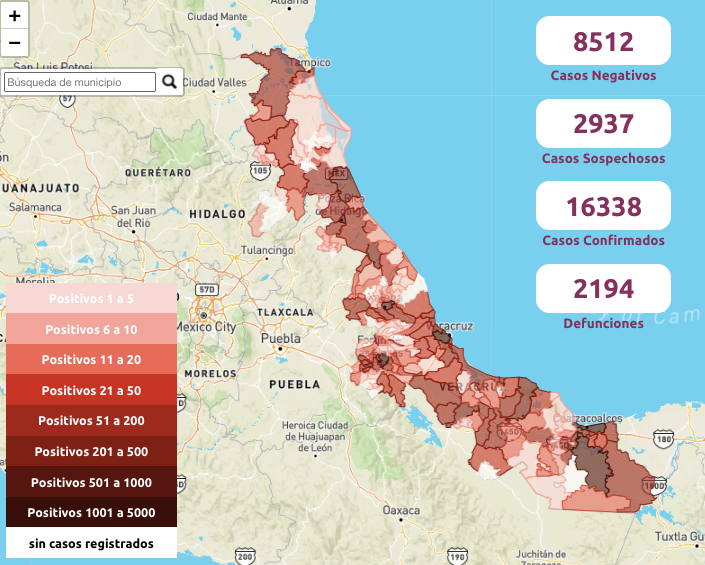Click the 2937 suspected cases counter

(603, 124)
